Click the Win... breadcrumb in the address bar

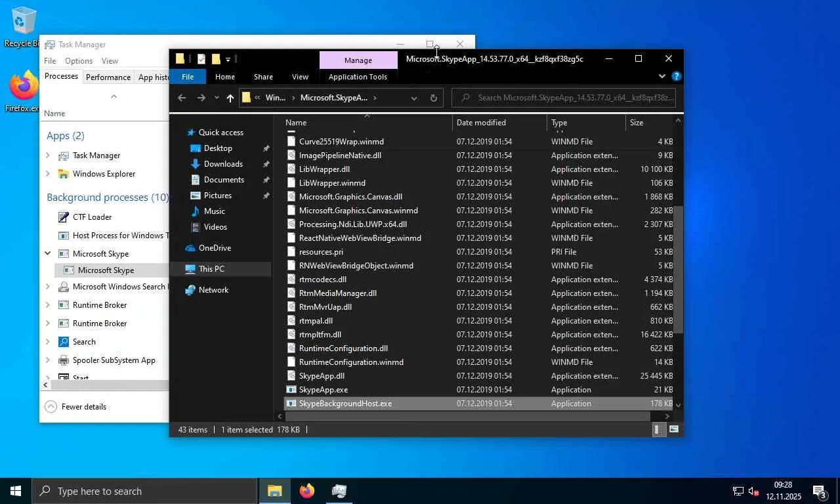[275, 98]
